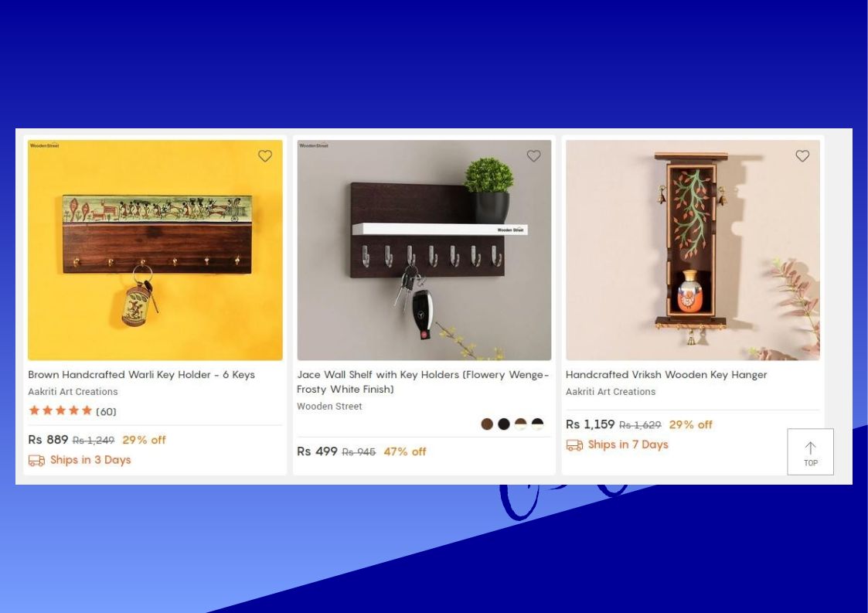
Task: Click the Rs 499 price on Jace shelf
Action: click(317, 451)
